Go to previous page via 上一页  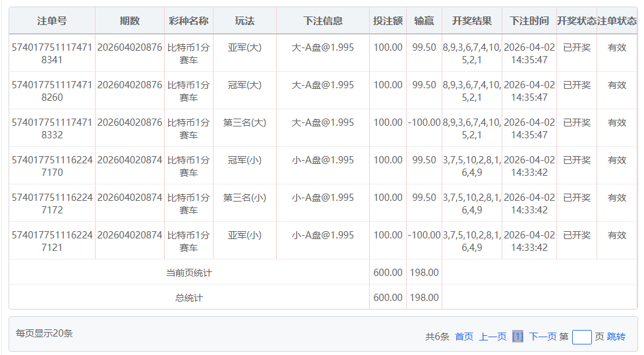(492, 337)
